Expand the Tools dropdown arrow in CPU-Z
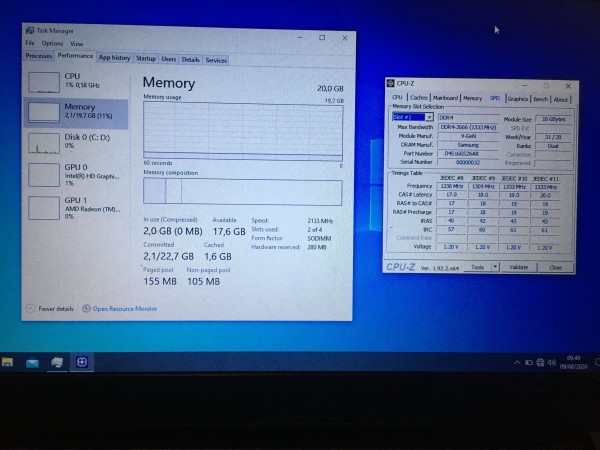This screenshot has width=600, height=450. click(x=496, y=267)
